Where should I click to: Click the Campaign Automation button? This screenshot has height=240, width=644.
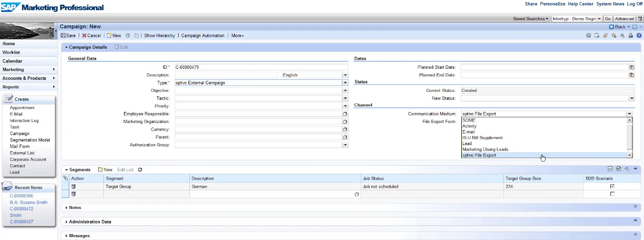[x=203, y=36]
